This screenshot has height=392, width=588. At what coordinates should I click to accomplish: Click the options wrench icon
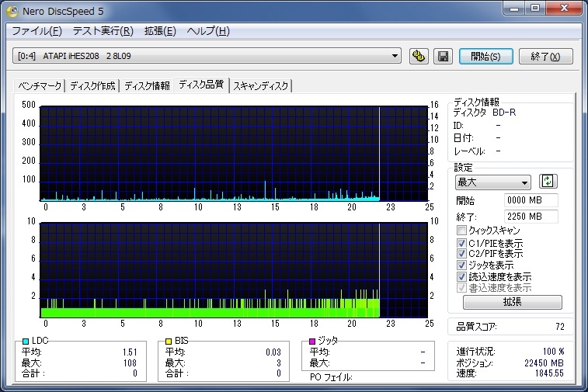click(x=419, y=56)
